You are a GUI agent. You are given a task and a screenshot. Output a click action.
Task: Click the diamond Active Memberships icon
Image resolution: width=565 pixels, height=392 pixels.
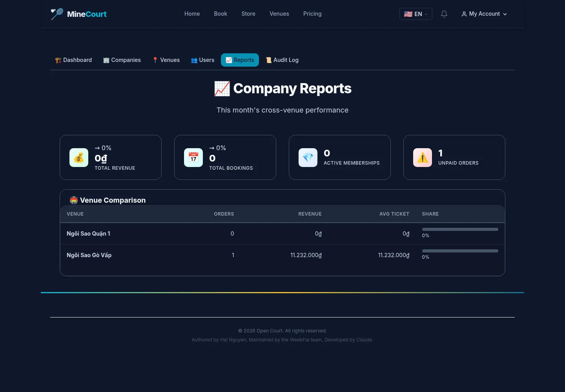coord(308,158)
